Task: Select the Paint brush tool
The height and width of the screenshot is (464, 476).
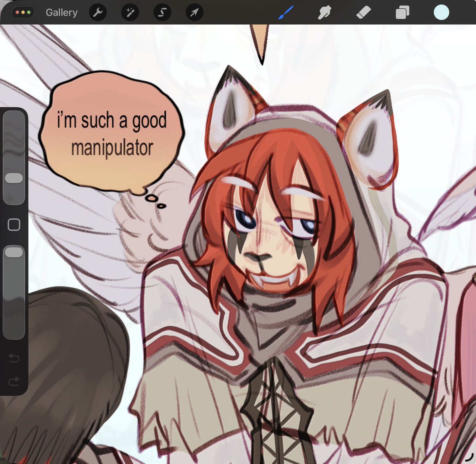Action: pos(286,12)
